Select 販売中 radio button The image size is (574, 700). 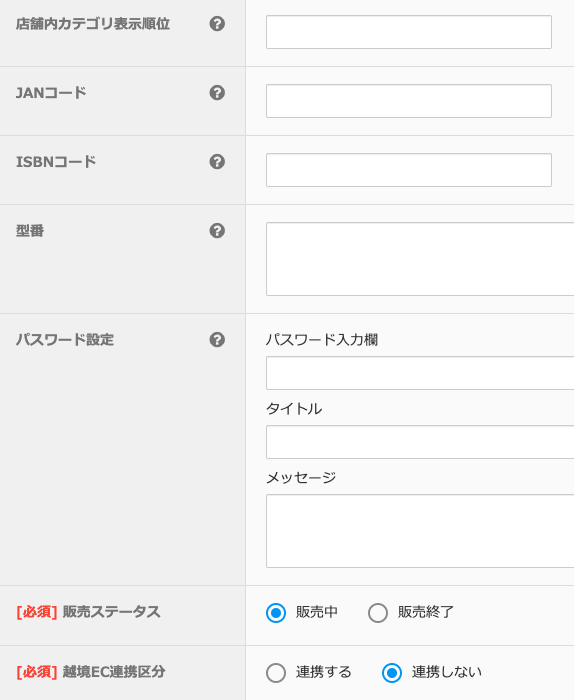[x=276, y=612]
